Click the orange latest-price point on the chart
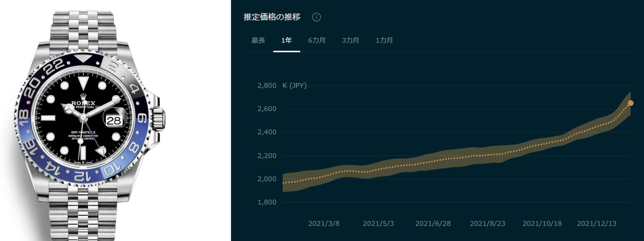The width and height of the screenshot is (644, 241). tap(630, 103)
